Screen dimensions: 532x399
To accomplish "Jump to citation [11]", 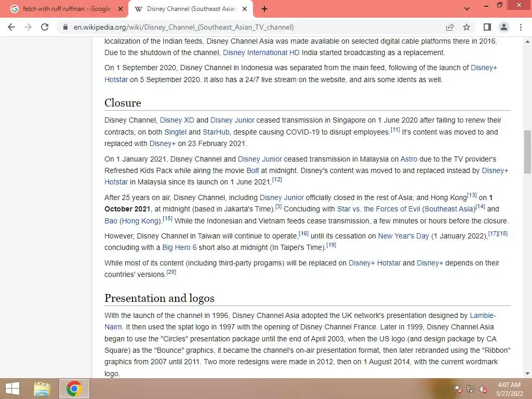I will point(395,129).
